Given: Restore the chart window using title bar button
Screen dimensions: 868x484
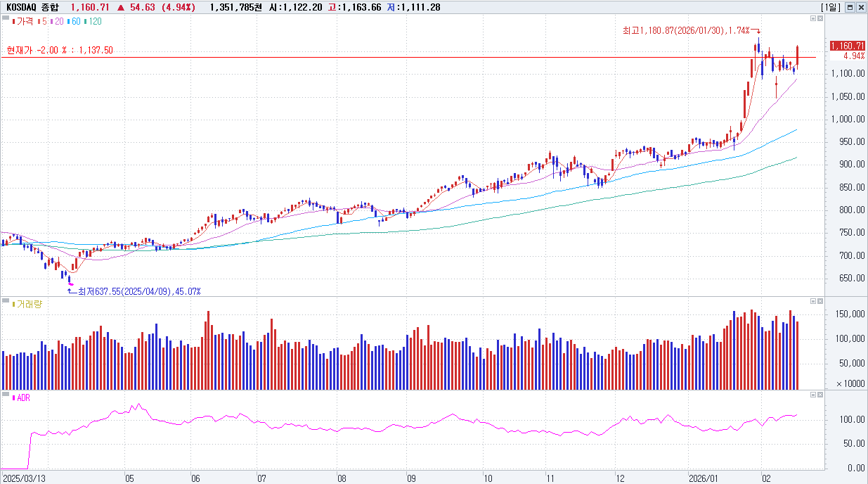Looking at the screenshot, I should tap(850, 7).
